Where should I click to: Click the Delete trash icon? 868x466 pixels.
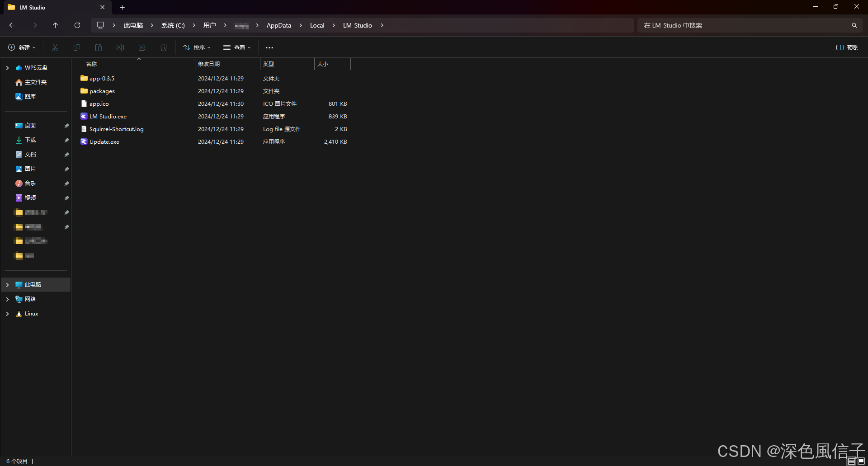pos(164,47)
